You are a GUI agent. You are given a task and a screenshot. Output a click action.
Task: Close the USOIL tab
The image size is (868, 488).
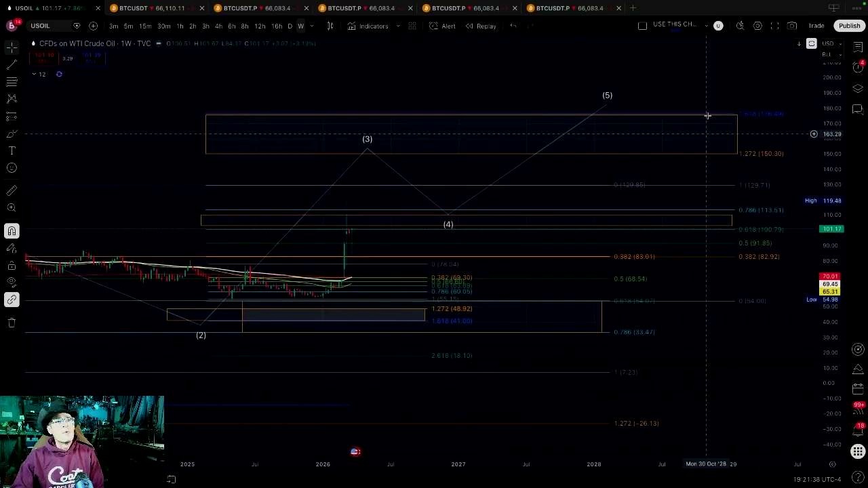pos(98,8)
